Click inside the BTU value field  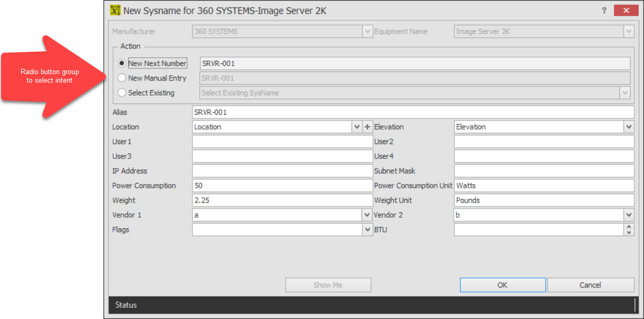click(539, 230)
